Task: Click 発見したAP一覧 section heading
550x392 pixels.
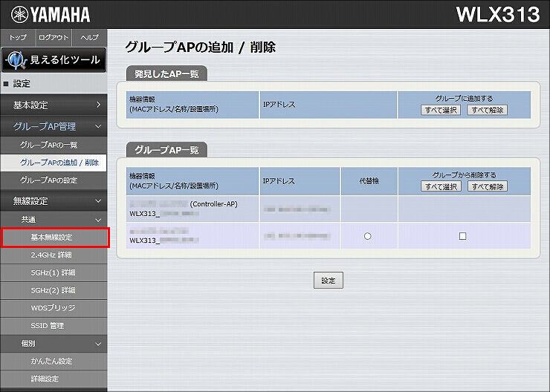Action: click(x=166, y=73)
